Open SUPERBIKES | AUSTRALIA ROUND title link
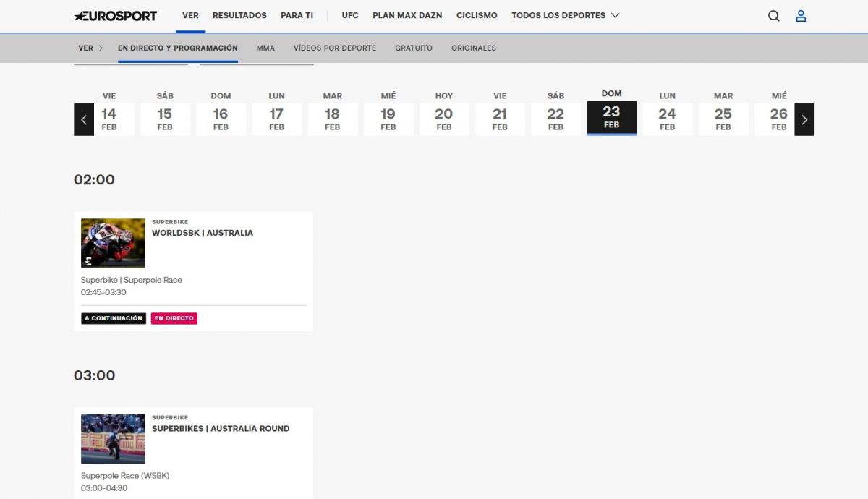The width and height of the screenshot is (868, 499). [x=221, y=428]
